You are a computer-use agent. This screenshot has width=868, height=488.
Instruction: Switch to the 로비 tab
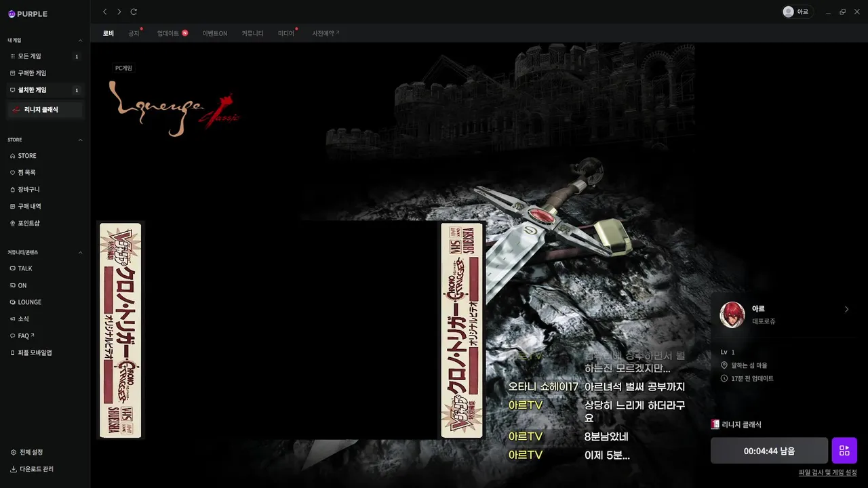[108, 33]
